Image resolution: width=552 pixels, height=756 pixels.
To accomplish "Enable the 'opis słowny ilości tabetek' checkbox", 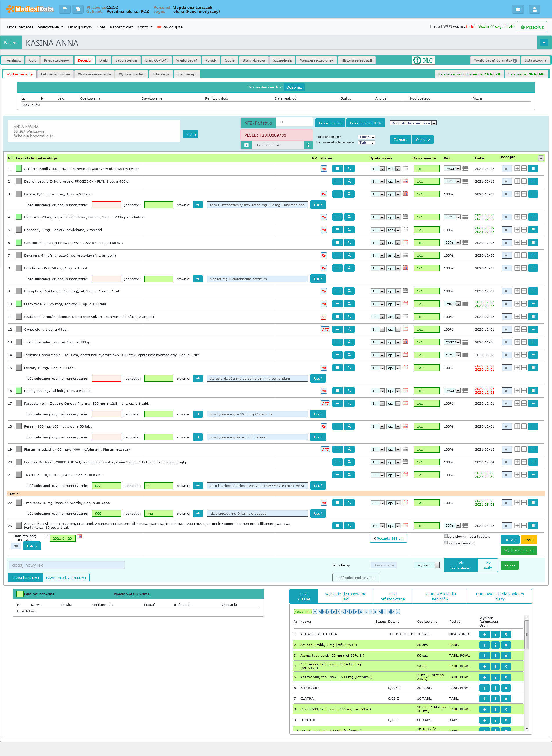I will click(x=446, y=536).
